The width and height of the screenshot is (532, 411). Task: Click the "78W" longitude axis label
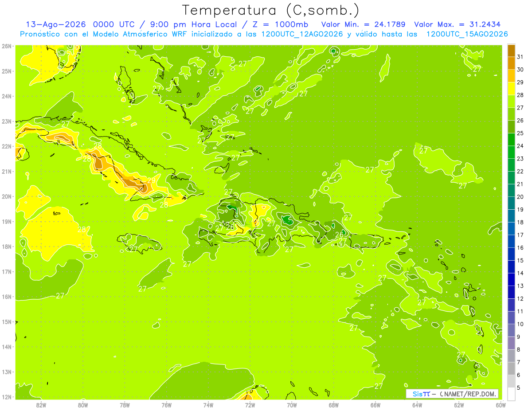click(x=125, y=405)
